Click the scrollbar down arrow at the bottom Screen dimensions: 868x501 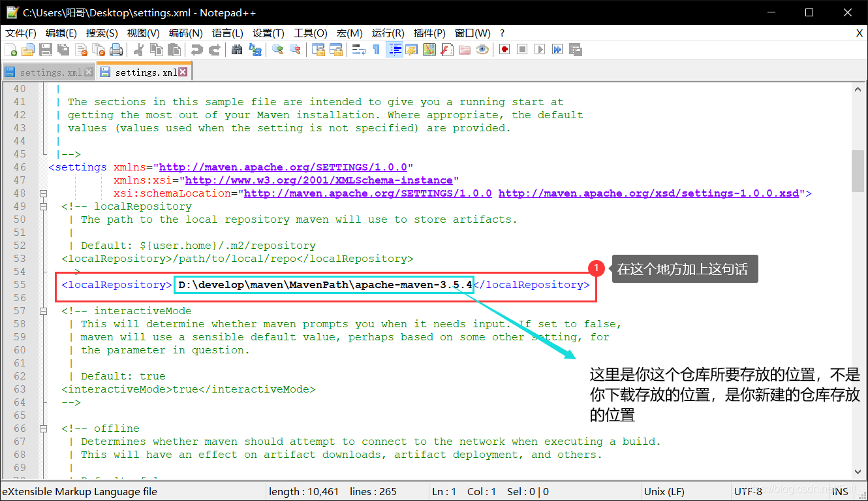point(858,472)
